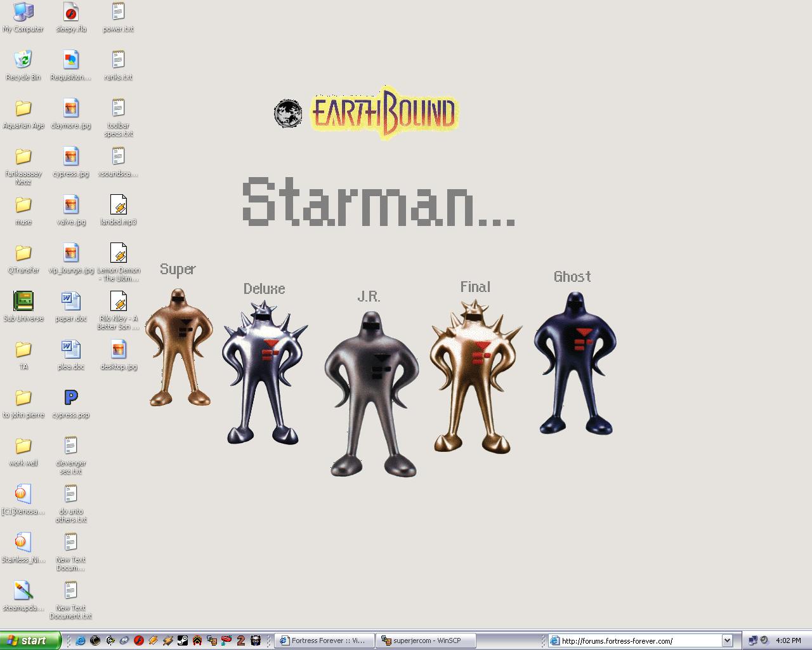This screenshot has height=650, width=812.
Task: Open the Sub Universe shortcut
Action: click(23, 307)
